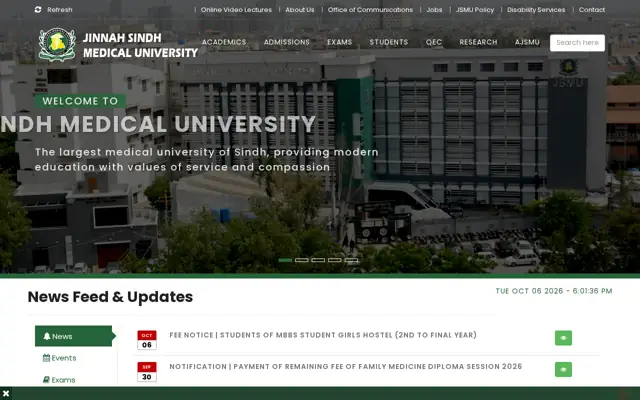
Task: Click the WELCOME TO banner label
Action: pos(80,101)
